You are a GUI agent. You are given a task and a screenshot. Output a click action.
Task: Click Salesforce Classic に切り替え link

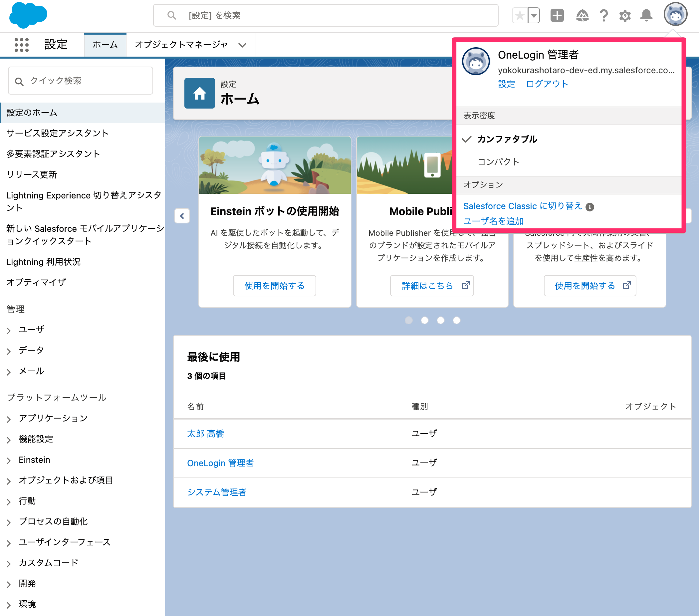[523, 206]
